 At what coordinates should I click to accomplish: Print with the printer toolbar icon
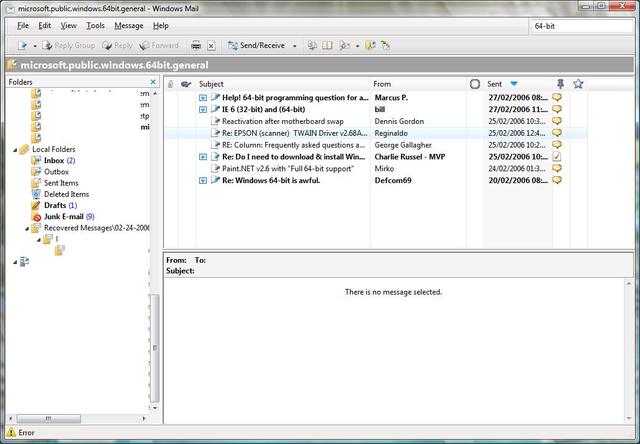coord(196,46)
